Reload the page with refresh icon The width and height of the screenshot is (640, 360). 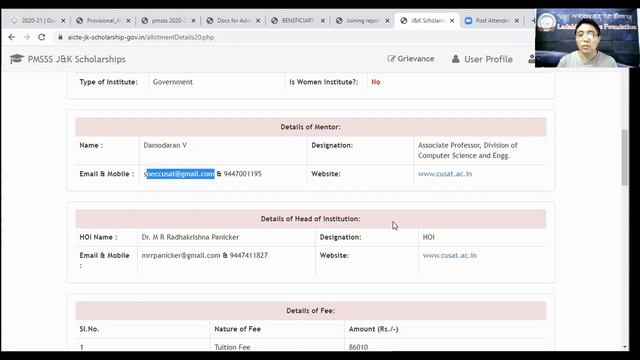[x=42, y=37]
